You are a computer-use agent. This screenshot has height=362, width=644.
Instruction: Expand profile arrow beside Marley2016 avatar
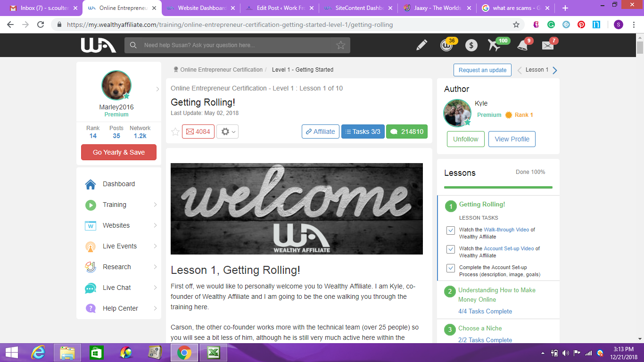click(x=157, y=89)
